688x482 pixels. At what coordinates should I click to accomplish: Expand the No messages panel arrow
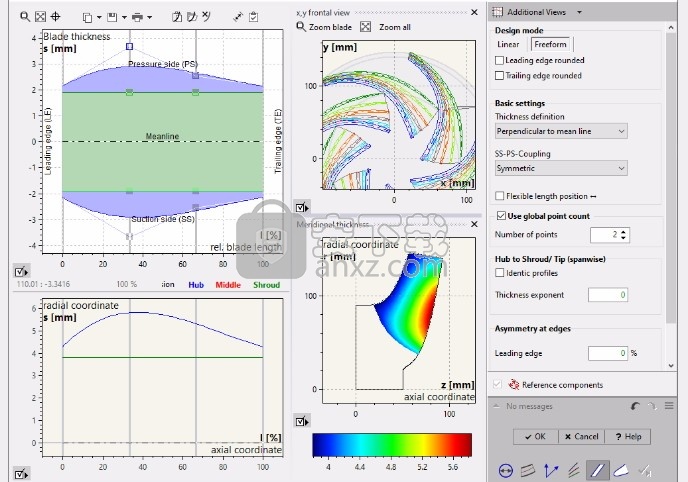point(496,406)
